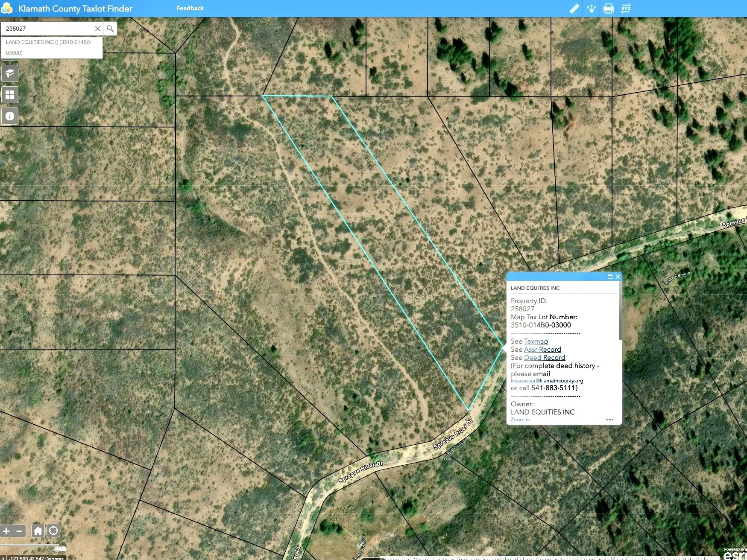Viewport: 747px width, 560px height.
Task: Open the bookmarks panel
Action: pyautogui.click(x=10, y=73)
